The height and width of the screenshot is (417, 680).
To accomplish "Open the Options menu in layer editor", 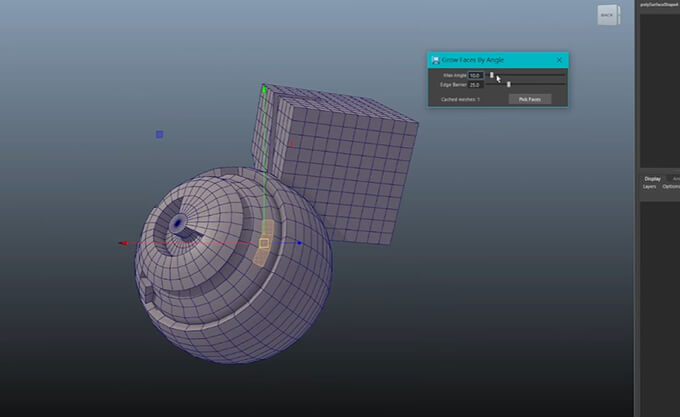I will click(x=671, y=187).
